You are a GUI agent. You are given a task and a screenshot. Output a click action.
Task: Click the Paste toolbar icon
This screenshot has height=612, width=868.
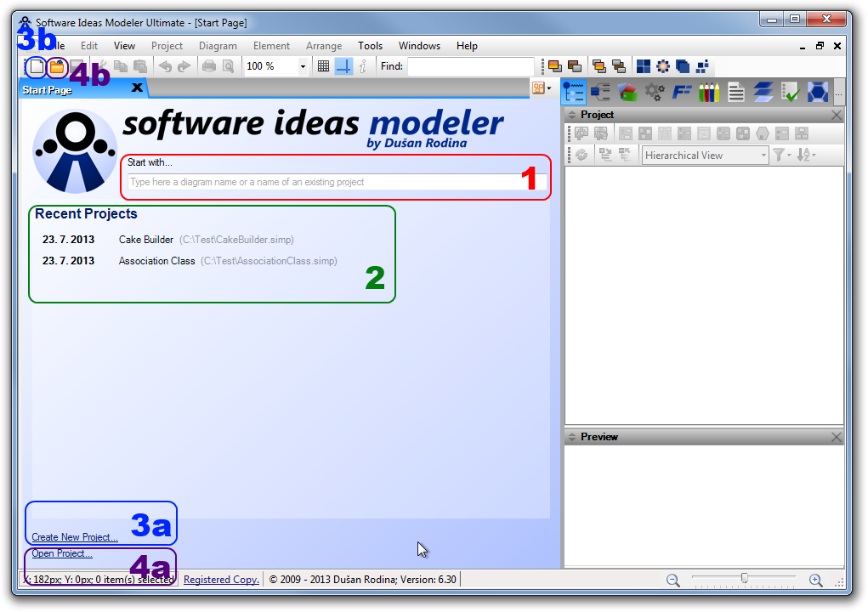click(140, 67)
